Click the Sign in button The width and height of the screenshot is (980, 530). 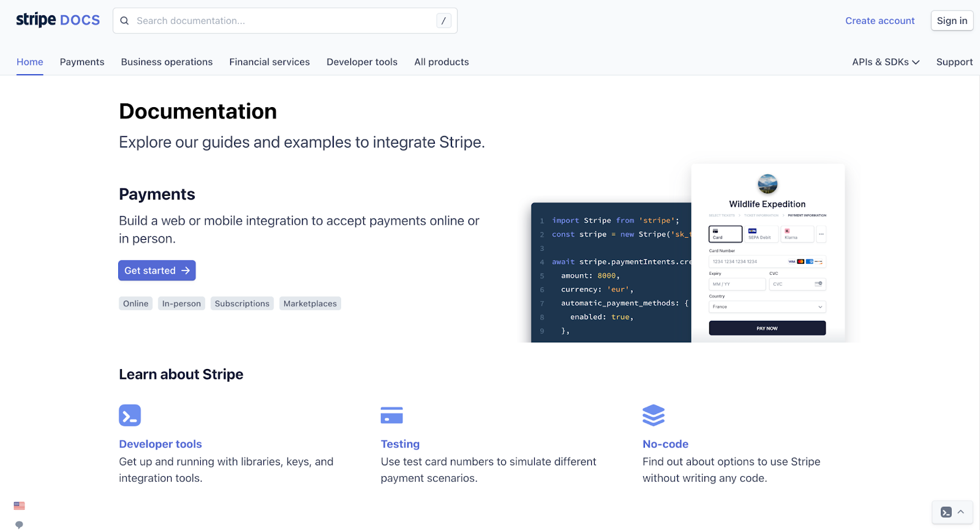pos(952,21)
